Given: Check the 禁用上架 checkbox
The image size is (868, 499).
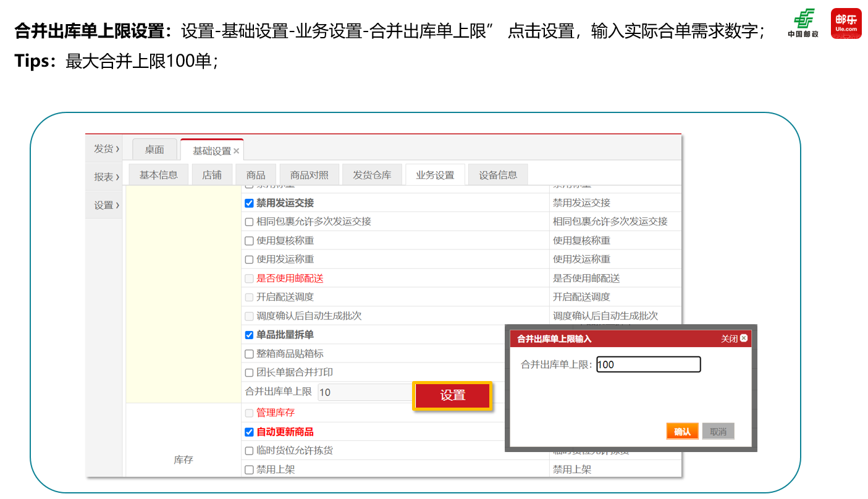Looking at the screenshot, I should pyautogui.click(x=250, y=469).
